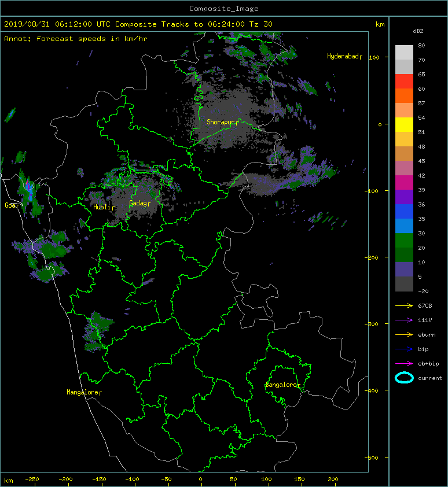Click the -150 tick on the x-axis
The height and width of the screenshot is (487, 448).
[x=99, y=479]
